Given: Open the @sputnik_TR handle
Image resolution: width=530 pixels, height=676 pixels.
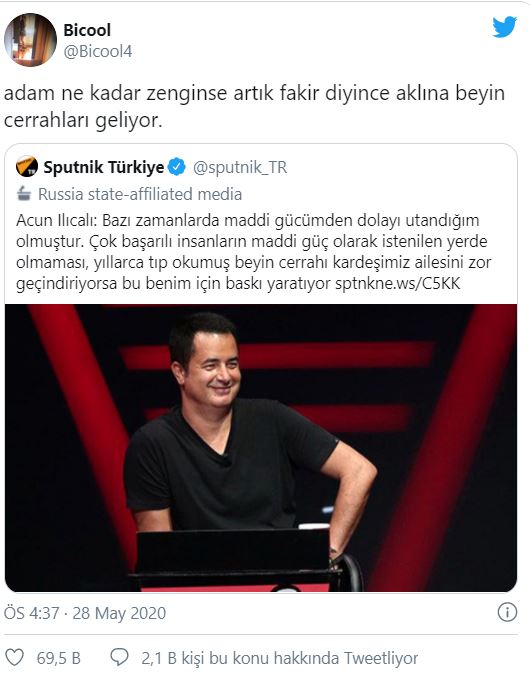Looking at the screenshot, I should click(x=240, y=167).
